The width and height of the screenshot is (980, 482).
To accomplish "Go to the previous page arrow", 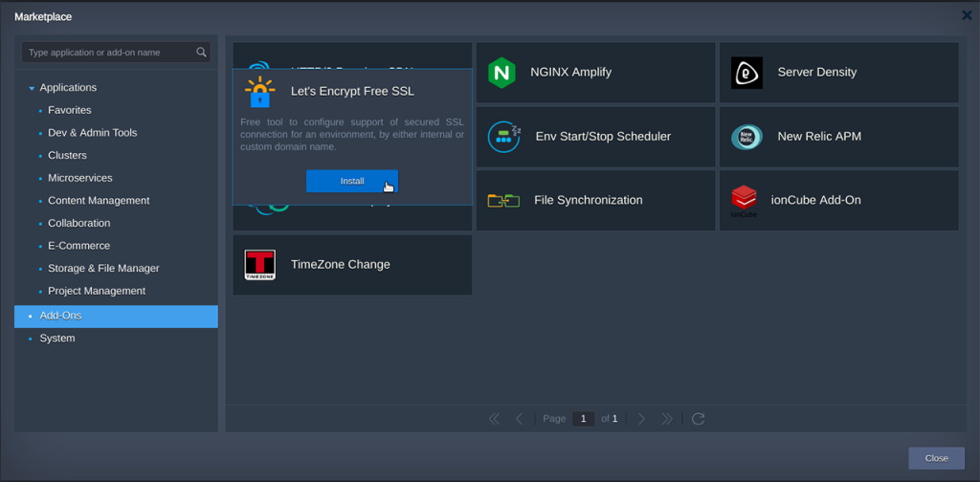I will (519, 419).
